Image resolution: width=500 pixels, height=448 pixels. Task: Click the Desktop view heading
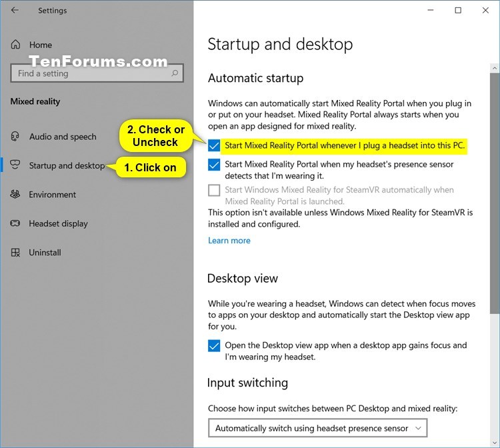coord(243,279)
